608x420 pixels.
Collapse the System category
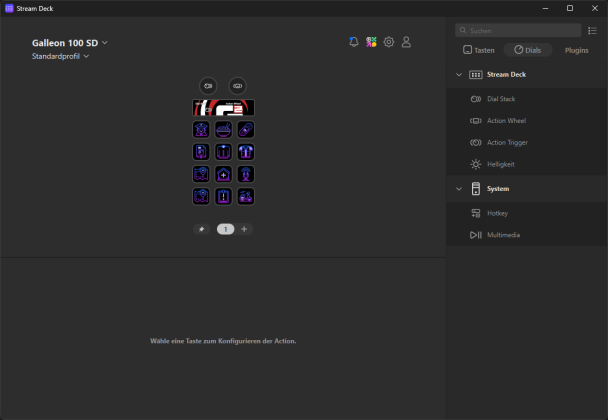458,188
